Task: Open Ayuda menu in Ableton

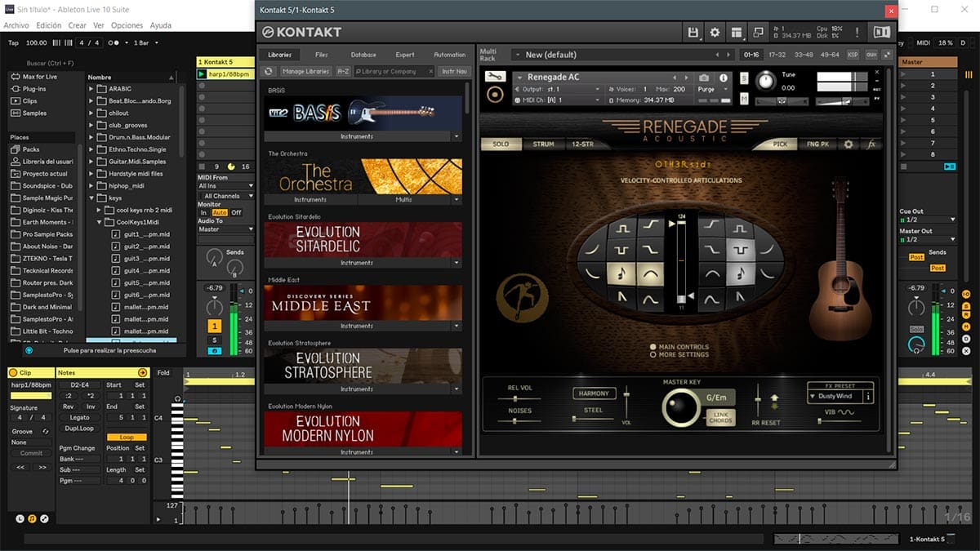Action: click(160, 25)
